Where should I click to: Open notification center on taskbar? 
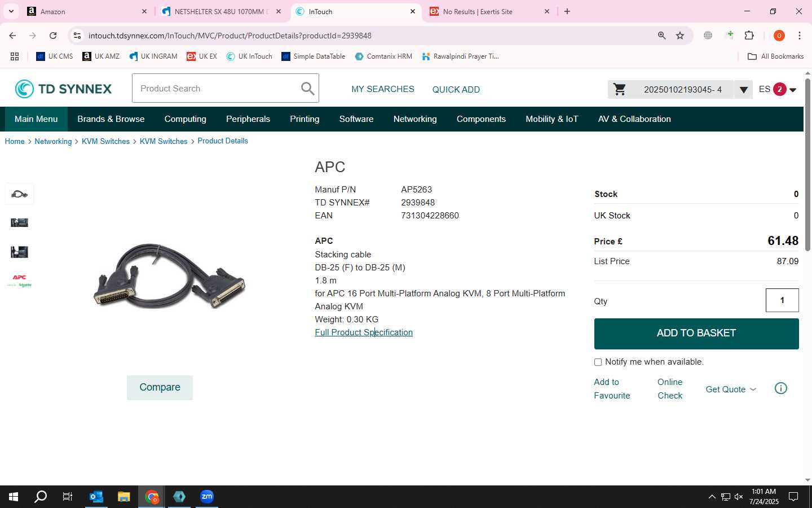(793, 497)
